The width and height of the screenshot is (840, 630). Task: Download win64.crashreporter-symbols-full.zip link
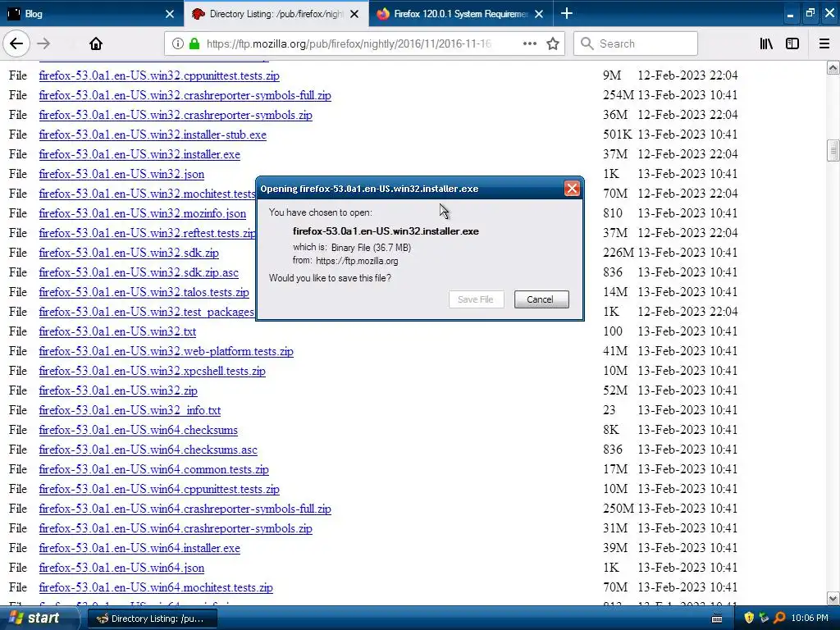185,509
